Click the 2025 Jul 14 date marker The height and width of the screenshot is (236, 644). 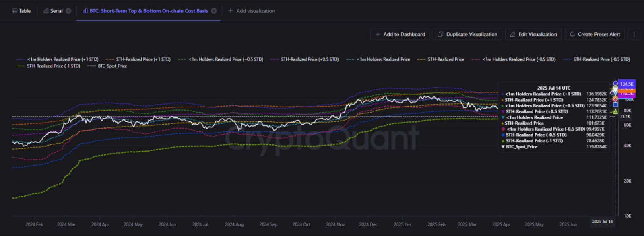[x=602, y=222]
